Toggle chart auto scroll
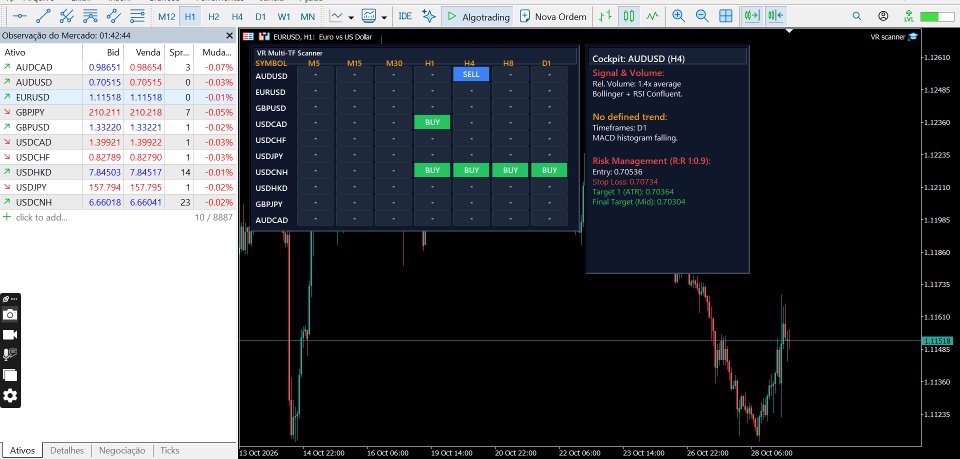The width and height of the screenshot is (960, 459). click(x=752, y=17)
